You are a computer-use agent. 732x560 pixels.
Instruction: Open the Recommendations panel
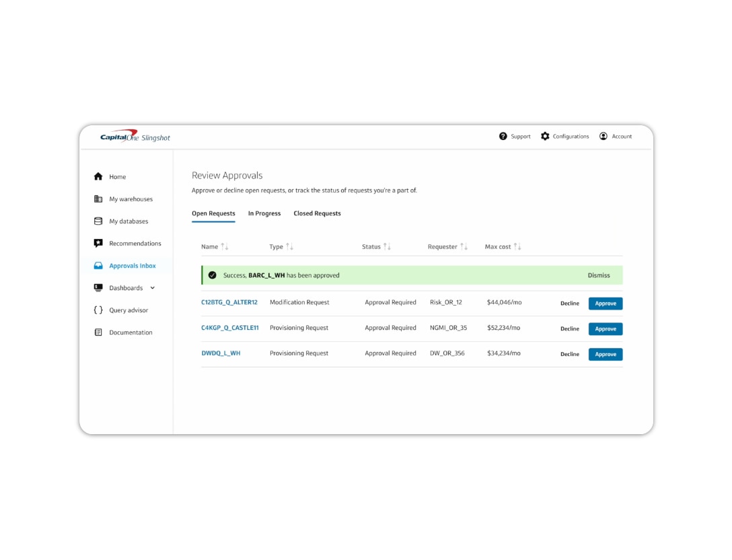tap(98, 243)
